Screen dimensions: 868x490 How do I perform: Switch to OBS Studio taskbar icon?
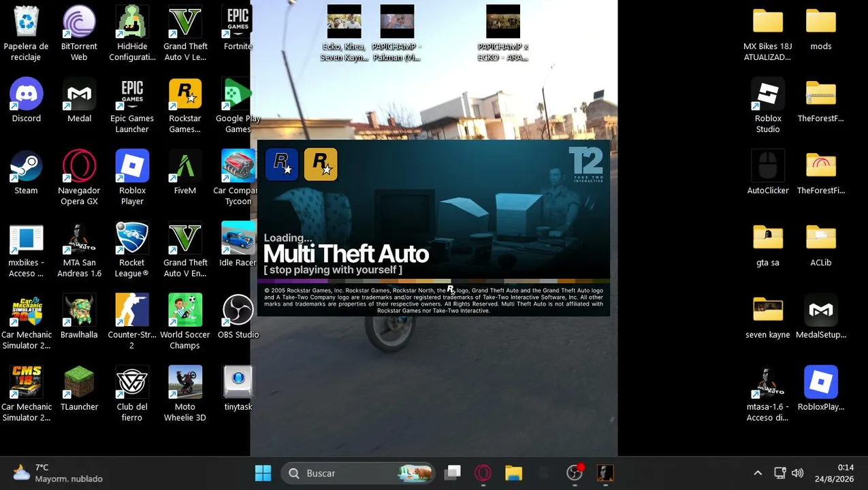coord(575,473)
